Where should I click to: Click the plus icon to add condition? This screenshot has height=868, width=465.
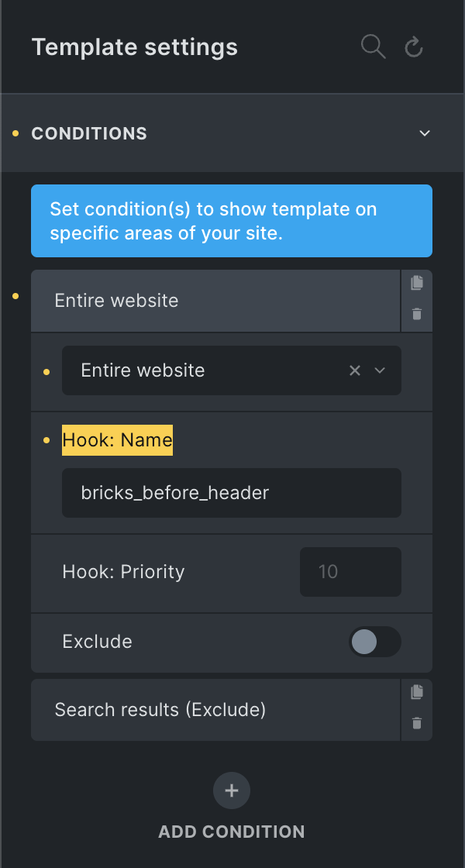[x=232, y=790]
